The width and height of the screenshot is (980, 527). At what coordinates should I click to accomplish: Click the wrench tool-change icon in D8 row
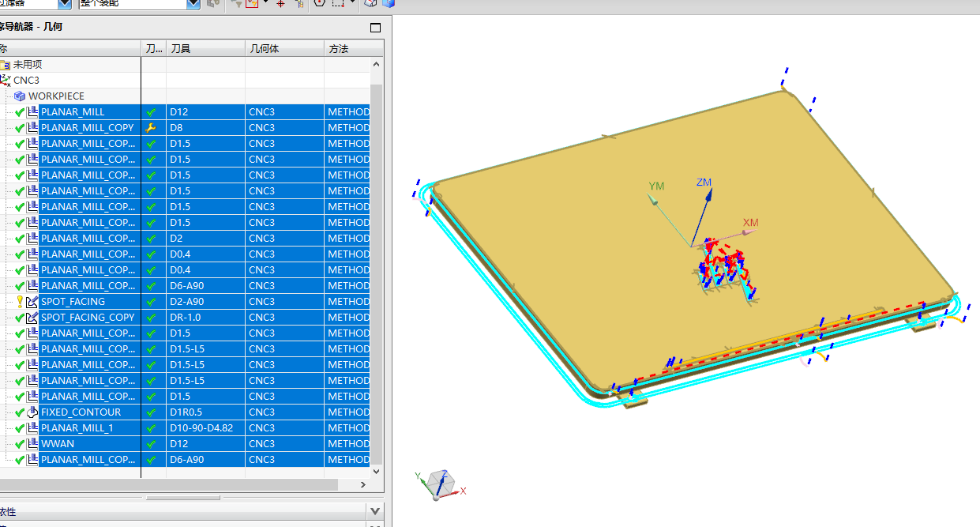pos(152,128)
